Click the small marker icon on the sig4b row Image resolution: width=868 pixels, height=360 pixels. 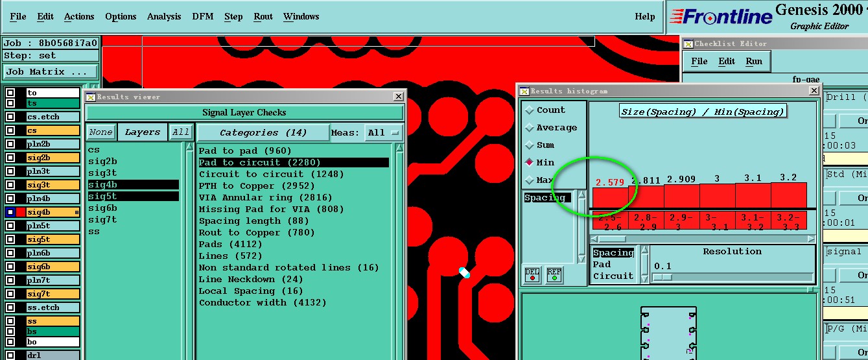(x=76, y=212)
